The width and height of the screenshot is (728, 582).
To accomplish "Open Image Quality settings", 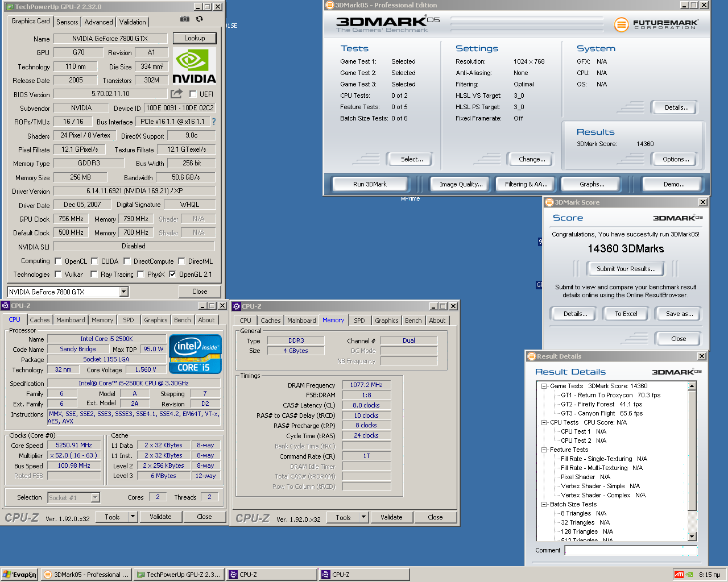I will (461, 184).
